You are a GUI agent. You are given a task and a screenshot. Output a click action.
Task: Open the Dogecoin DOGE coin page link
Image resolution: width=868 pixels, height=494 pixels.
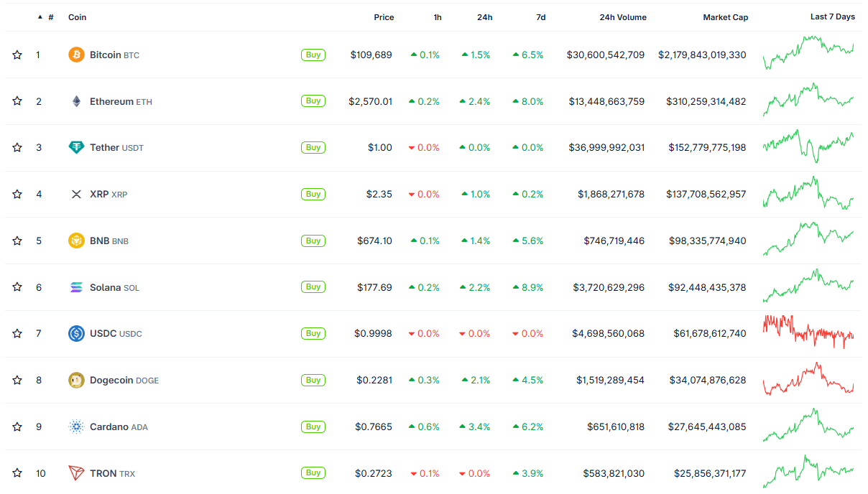point(124,380)
